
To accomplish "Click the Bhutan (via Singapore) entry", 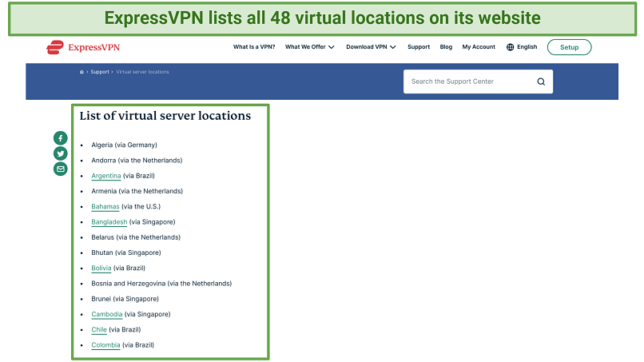I will click(x=126, y=253).
